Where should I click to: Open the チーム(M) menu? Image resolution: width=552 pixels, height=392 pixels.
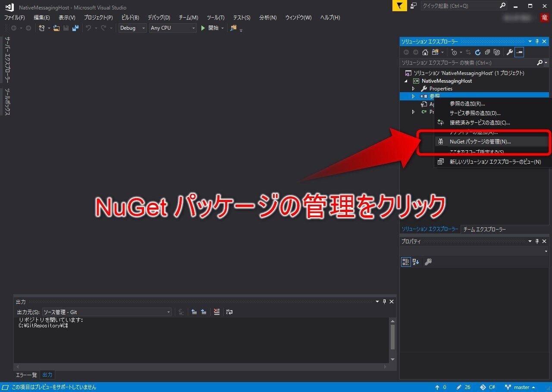tap(188, 18)
